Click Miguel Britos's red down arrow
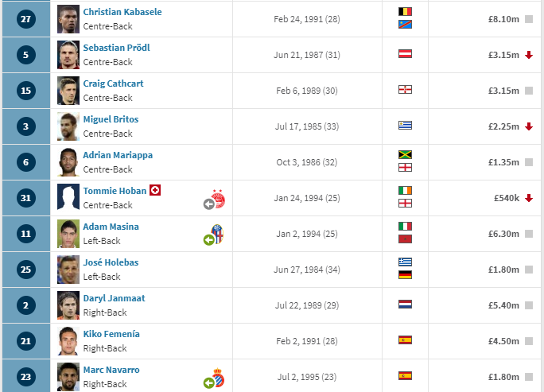The image size is (544, 392). tap(529, 126)
